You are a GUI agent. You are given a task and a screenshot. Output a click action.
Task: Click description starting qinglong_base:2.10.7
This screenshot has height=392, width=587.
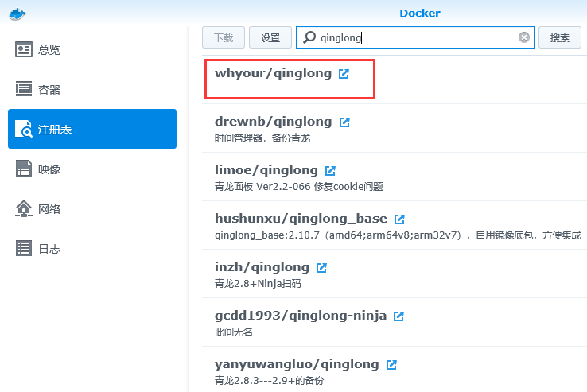[398, 235]
